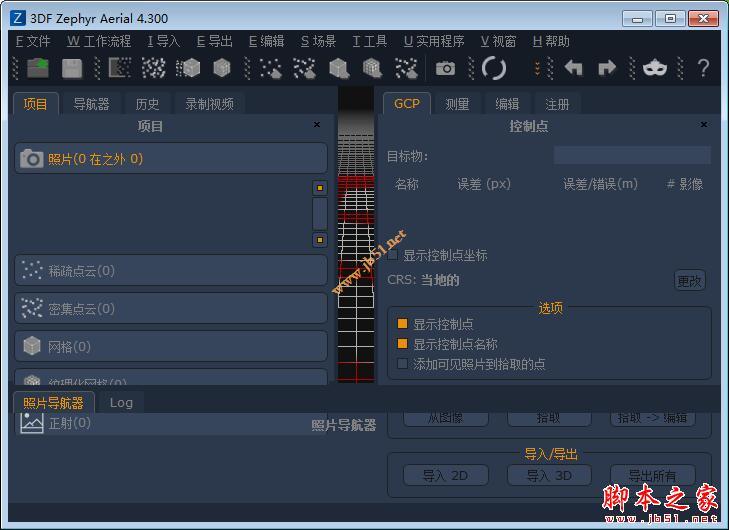Run mesh extraction cube-with-points icon
This screenshot has height=530, width=729.
(188, 68)
